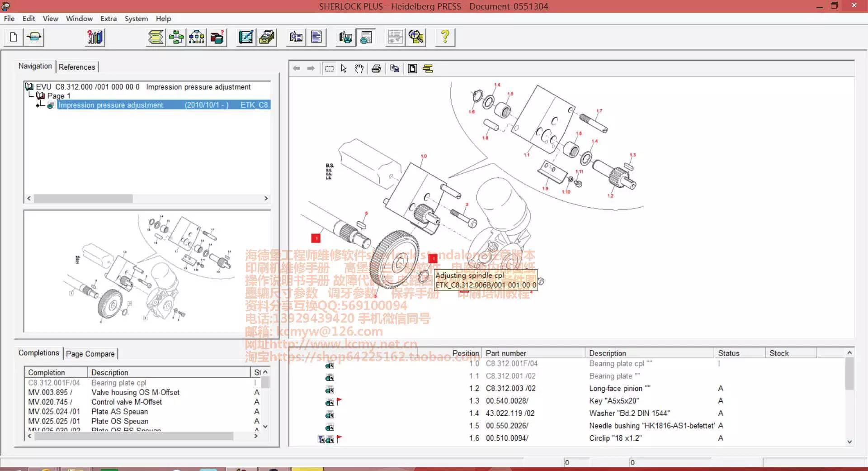This screenshot has height=471, width=868.
Task: Select the dashed rectangle zoom tool
Action: (x=330, y=69)
